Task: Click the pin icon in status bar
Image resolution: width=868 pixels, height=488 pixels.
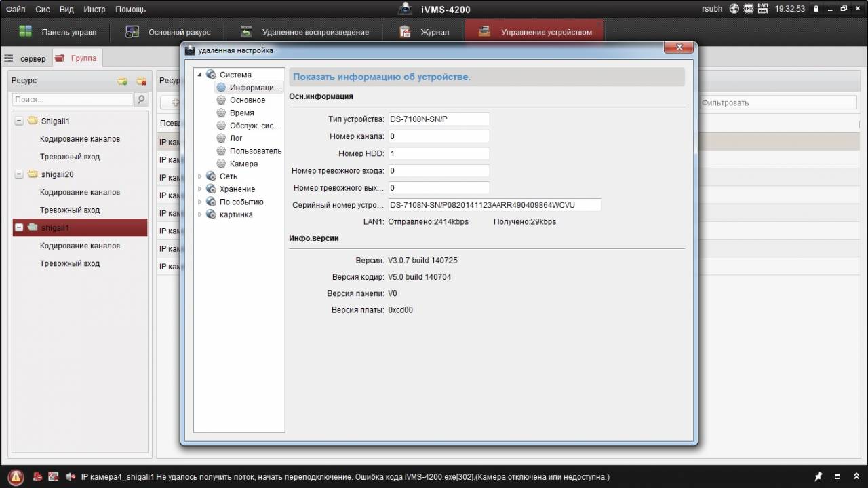Action: click(x=818, y=476)
